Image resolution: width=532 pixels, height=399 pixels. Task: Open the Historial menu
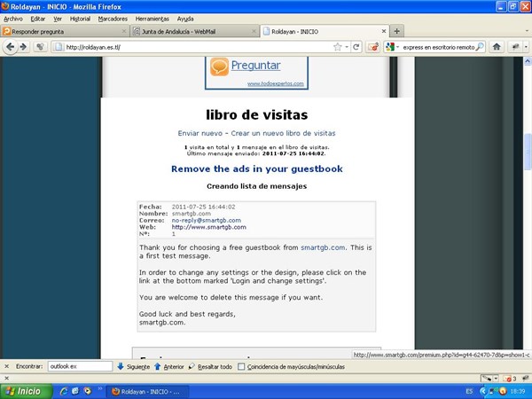pos(80,19)
